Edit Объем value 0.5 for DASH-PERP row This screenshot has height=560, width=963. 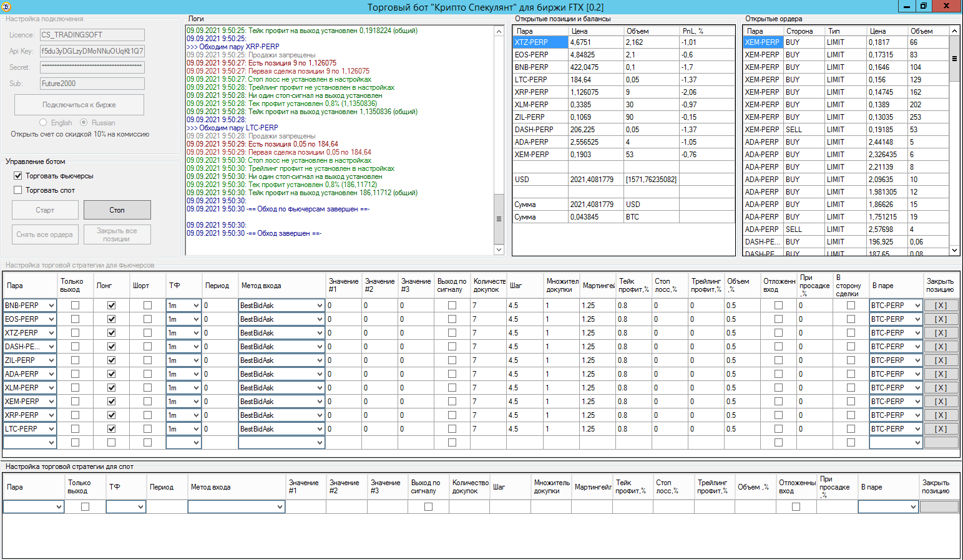pyautogui.click(x=743, y=347)
